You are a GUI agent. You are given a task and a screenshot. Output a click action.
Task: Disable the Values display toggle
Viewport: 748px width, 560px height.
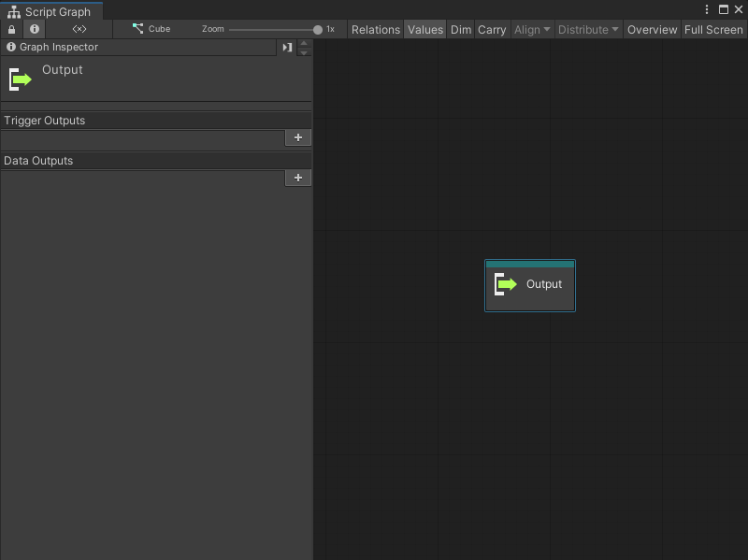click(425, 29)
